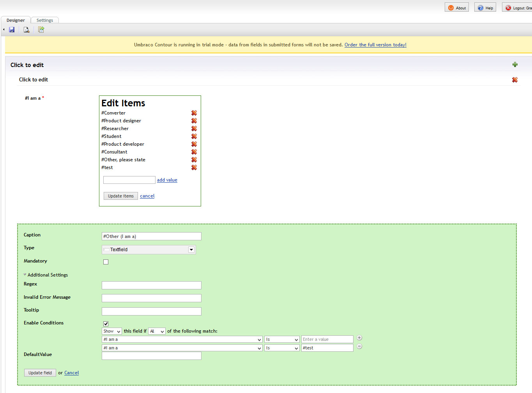The height and width of the screenshot is (393, 532).
Task: Click the save form floppy disk icon
Action: 12,30
